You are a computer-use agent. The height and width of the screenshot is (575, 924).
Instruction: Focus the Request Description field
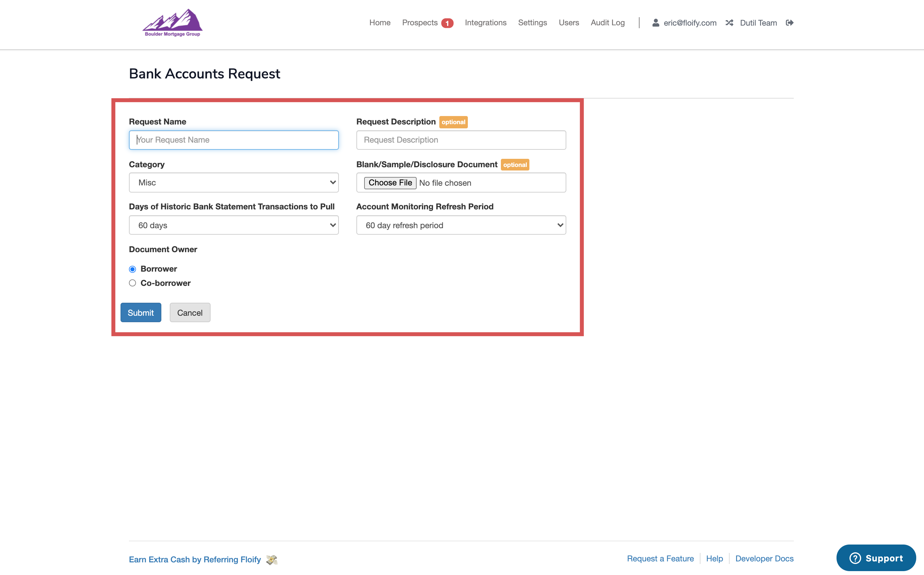coord(461,140)
